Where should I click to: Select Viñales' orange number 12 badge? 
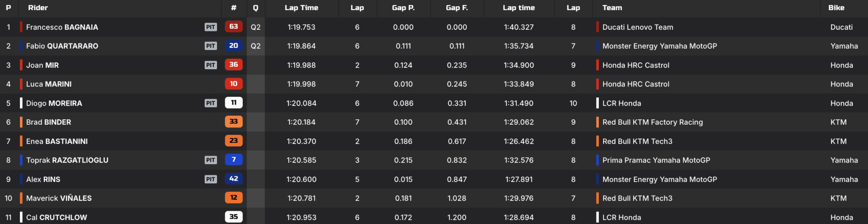pyautogui.click(x=234, y=198)
